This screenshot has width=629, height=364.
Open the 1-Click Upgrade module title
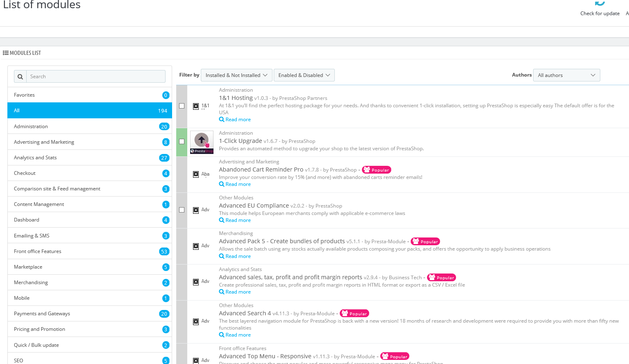pos(241,141)
